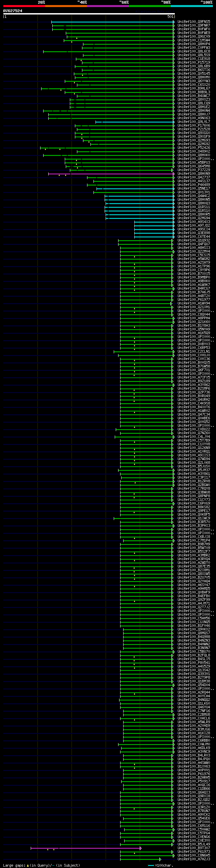The image size is (216, 868).
Task: Click the green ~80% identity legend segment
Action: [x=150, y=6]
